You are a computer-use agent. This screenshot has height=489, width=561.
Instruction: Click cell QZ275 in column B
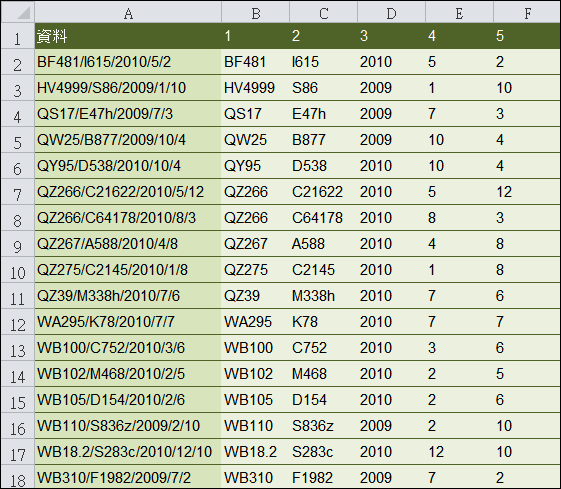[x=255, y=270]
